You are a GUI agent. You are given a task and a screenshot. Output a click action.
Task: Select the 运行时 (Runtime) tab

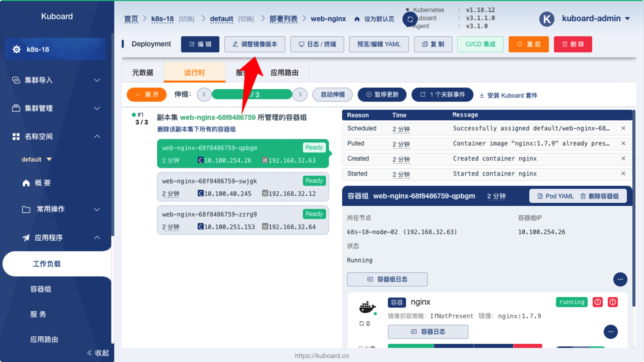pos(195,73)
